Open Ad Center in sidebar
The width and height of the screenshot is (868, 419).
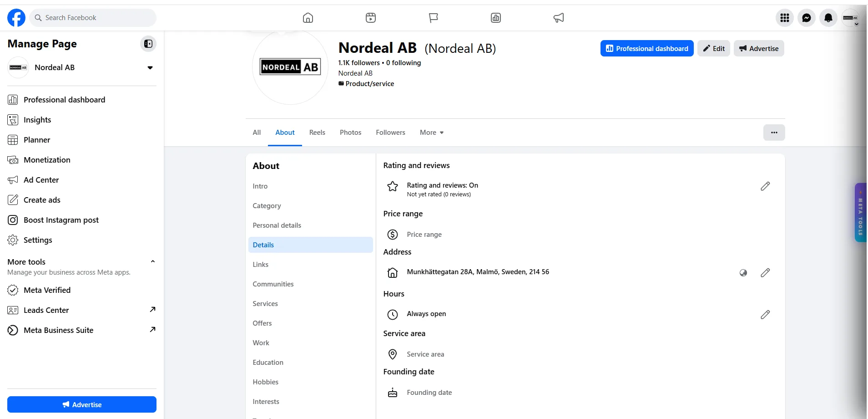[x=82, y=180]
